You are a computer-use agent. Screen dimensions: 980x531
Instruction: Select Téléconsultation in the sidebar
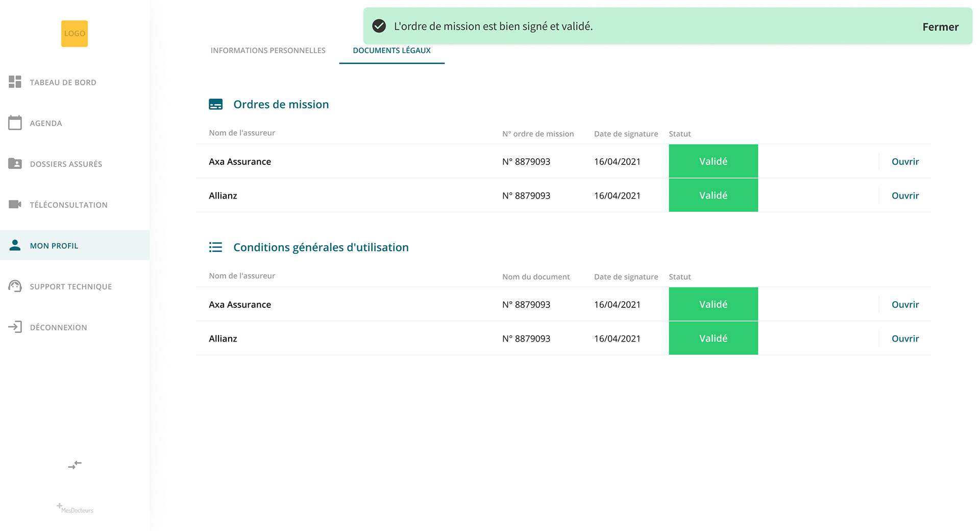coord(75,205)
